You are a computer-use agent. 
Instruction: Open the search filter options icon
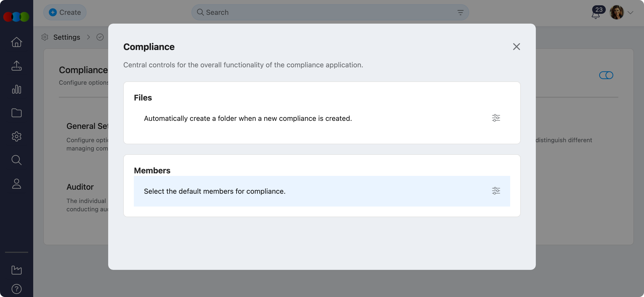pos(460,13)
